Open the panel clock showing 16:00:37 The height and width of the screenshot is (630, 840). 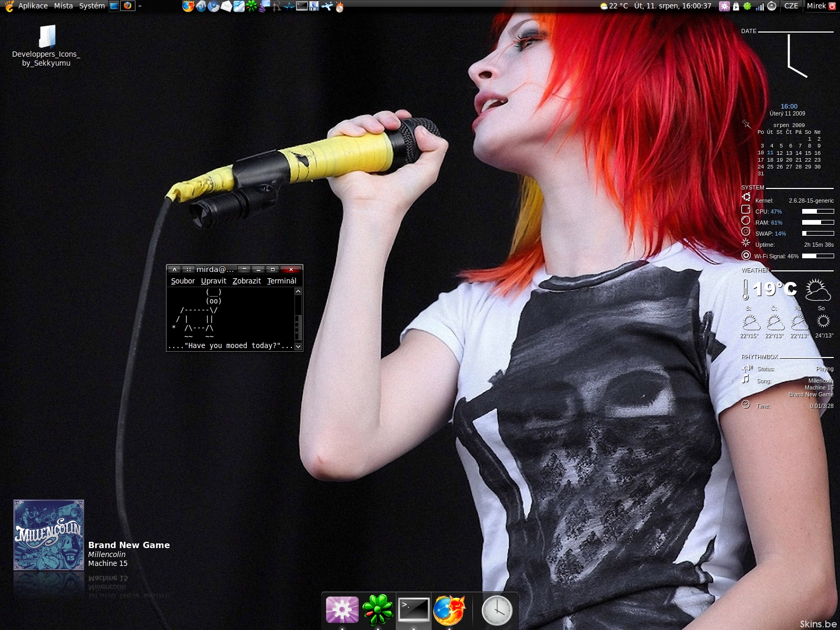tap(673, 6)
